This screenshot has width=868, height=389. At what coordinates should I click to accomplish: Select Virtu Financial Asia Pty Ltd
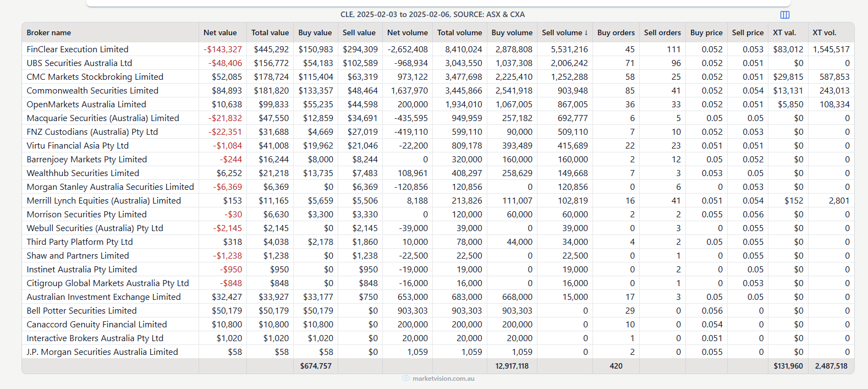pyautogui.click(x=78, y=145)
